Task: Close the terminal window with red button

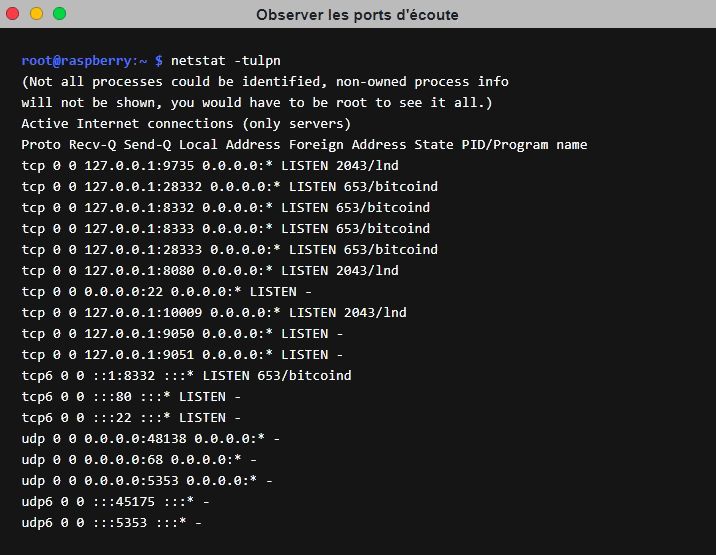Action: [x=14, y=14]
